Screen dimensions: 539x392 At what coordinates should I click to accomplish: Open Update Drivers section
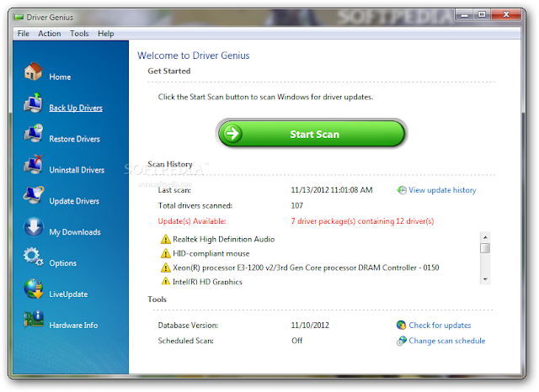click(x=74, y=201)
